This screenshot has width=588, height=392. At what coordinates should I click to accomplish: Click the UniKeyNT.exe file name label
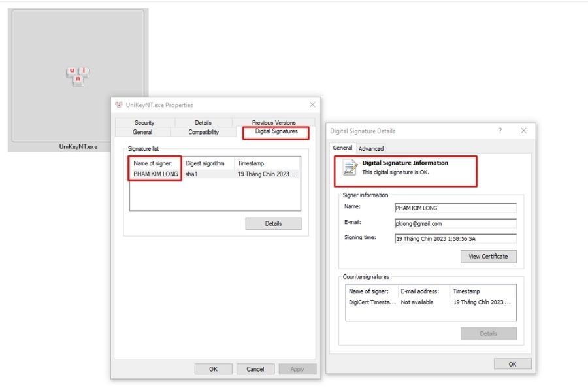click(78, 146)
